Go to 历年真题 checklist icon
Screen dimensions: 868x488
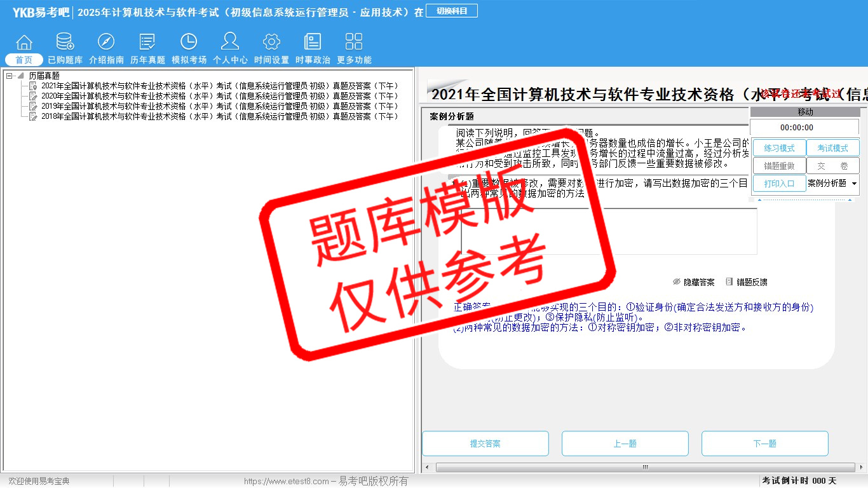click(147, 43)
